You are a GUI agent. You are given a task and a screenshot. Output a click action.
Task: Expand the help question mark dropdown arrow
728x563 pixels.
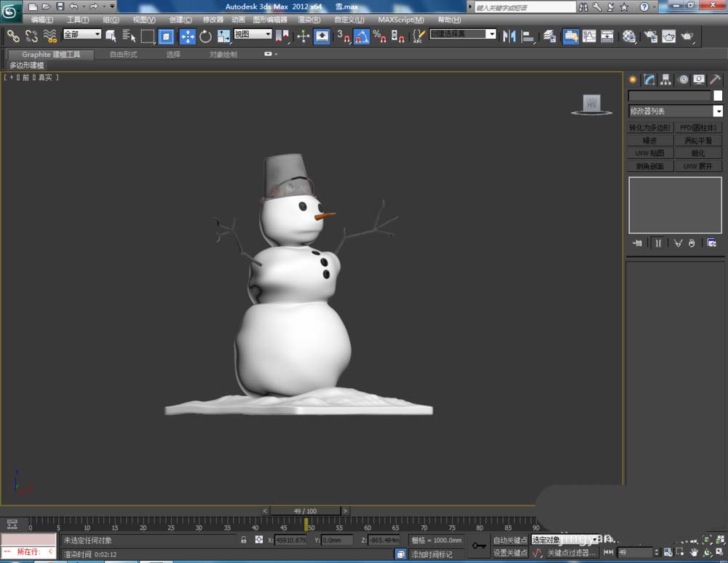(654, 7)
